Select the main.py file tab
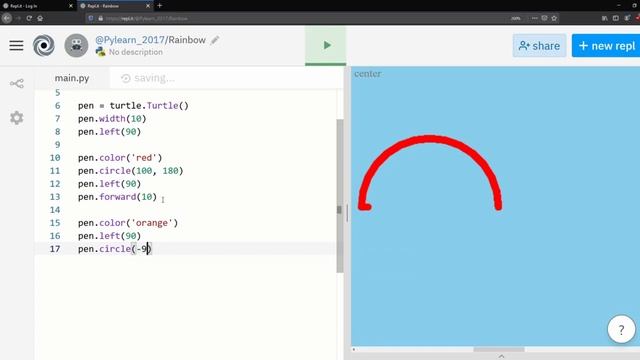This screenshot has height=360, width=640. [x=72, y=78]
